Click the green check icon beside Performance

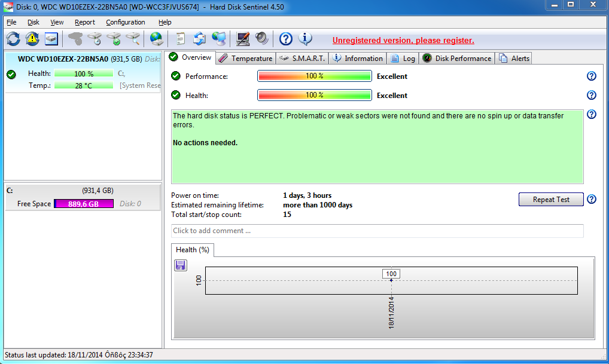(176, 76)
